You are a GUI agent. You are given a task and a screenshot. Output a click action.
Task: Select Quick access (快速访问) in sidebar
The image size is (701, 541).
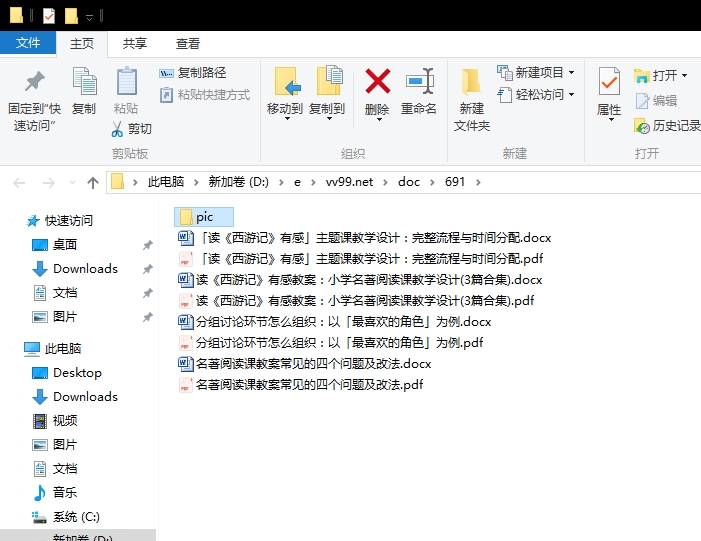tap(59, 220)
